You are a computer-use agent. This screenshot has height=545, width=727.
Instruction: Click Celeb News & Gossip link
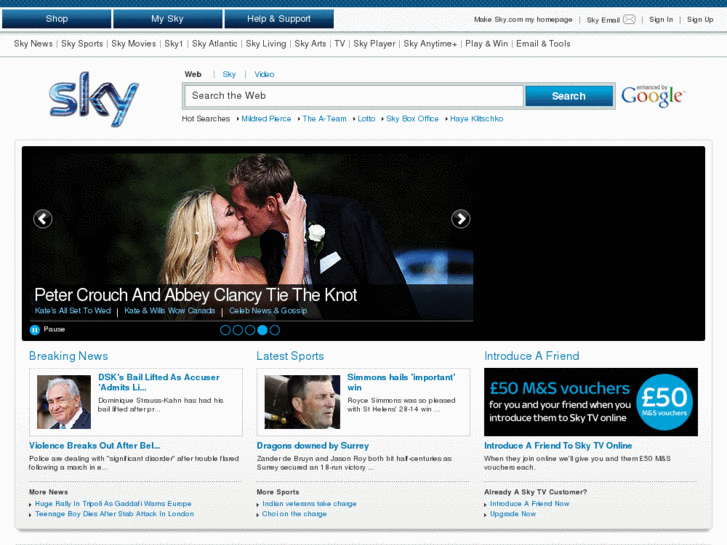click(268, 311)
